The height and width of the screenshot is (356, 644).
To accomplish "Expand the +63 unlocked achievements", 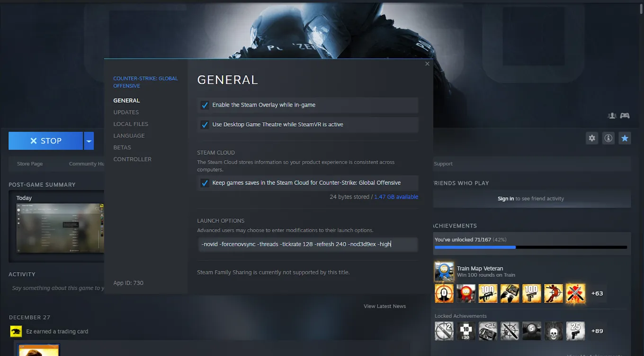I will coord(597,293).
